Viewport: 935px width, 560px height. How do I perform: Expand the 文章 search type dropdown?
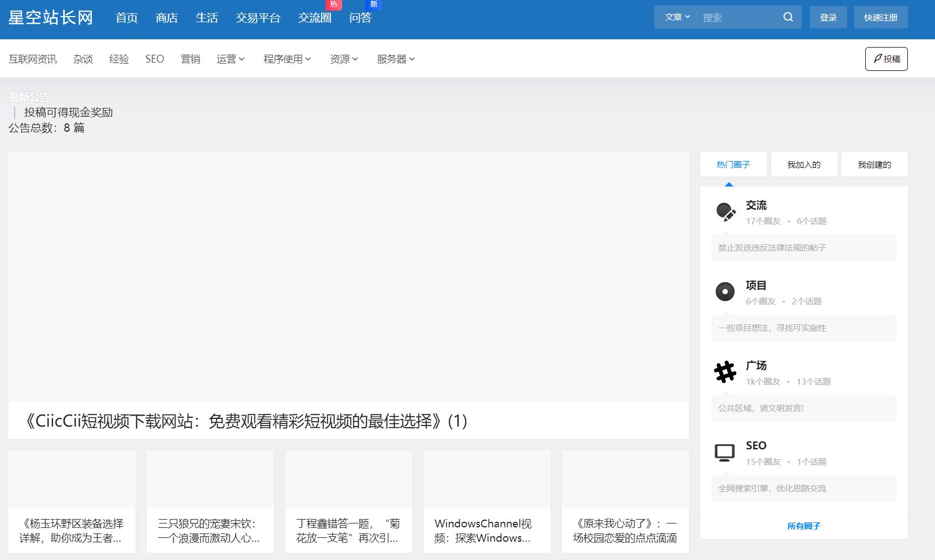(677, 17)
